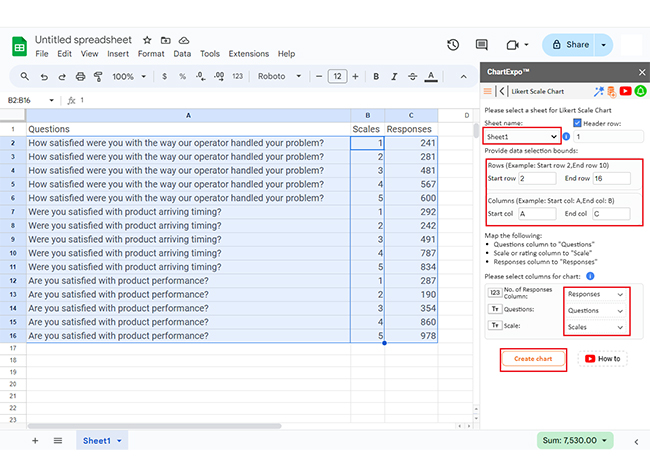Screen dimensions: 650x473
Task: Open the zoom 100% dropdown
Action: [x=129, y=77]
